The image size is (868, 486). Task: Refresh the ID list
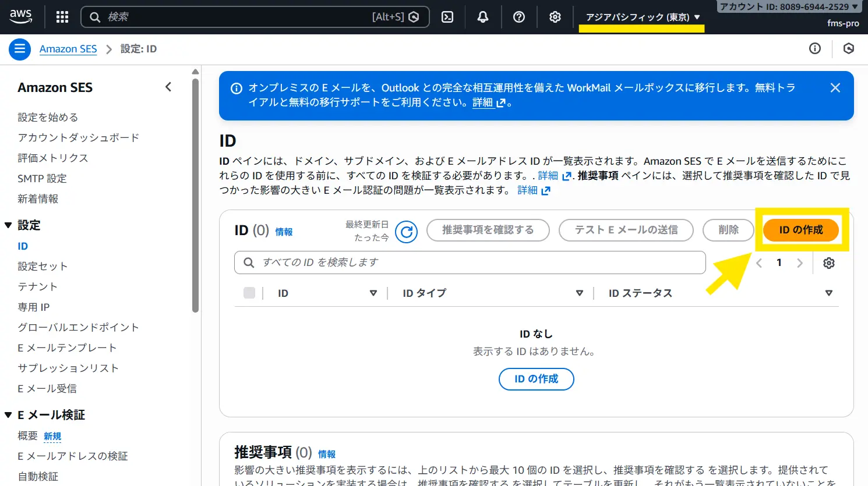pos(406,232)
